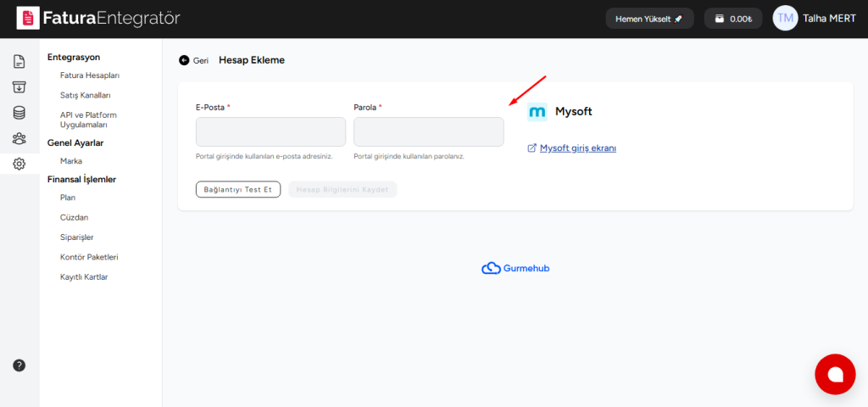Click the FaturaEntegratör logo
The width and height of the screenshot is (868, 407).
pos(98,18)
